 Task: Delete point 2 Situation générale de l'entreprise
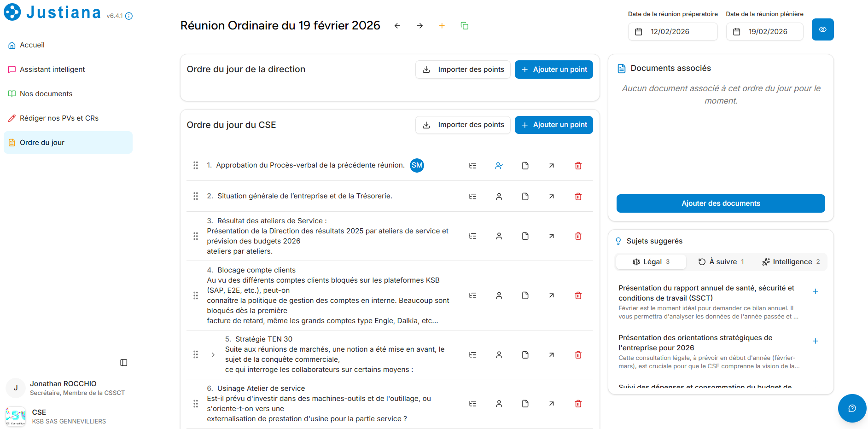click(x=578, y=197)
